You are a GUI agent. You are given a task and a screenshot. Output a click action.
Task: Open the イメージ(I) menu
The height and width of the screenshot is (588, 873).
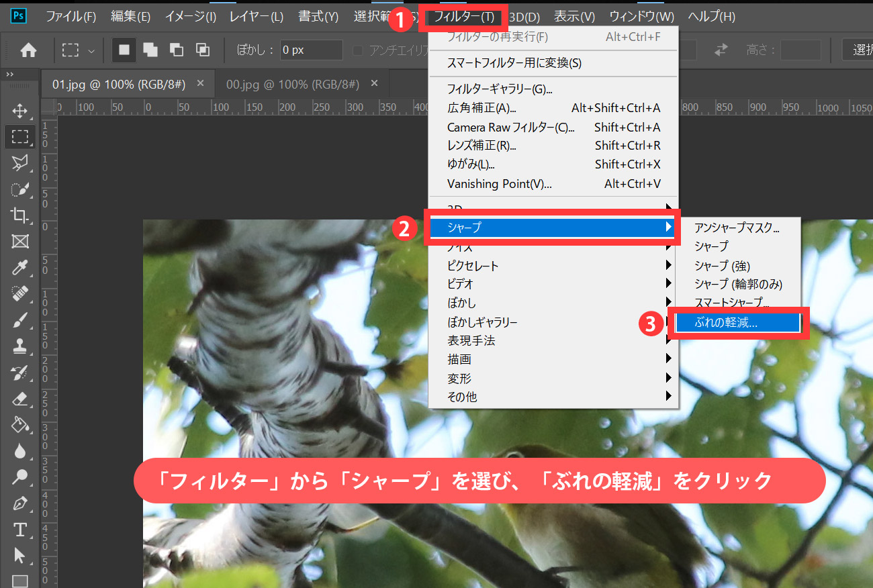[x=191, y=16]
